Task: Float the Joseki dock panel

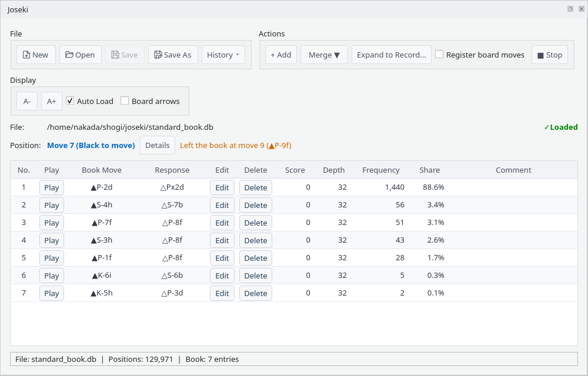Action: [570, 9]
